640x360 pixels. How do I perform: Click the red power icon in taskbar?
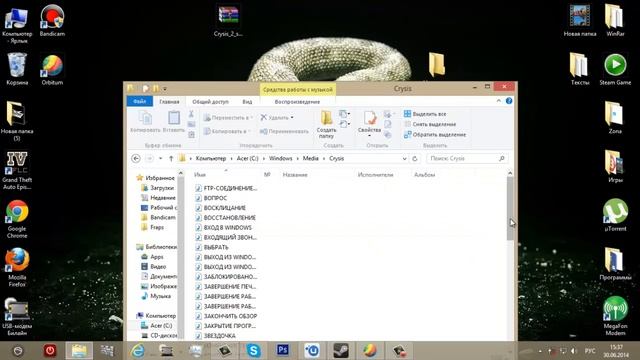[50, 351]
